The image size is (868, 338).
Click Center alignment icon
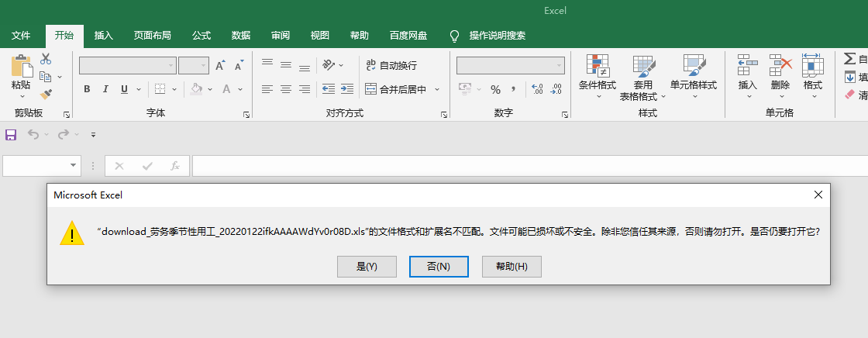click(x=286, y=88)
